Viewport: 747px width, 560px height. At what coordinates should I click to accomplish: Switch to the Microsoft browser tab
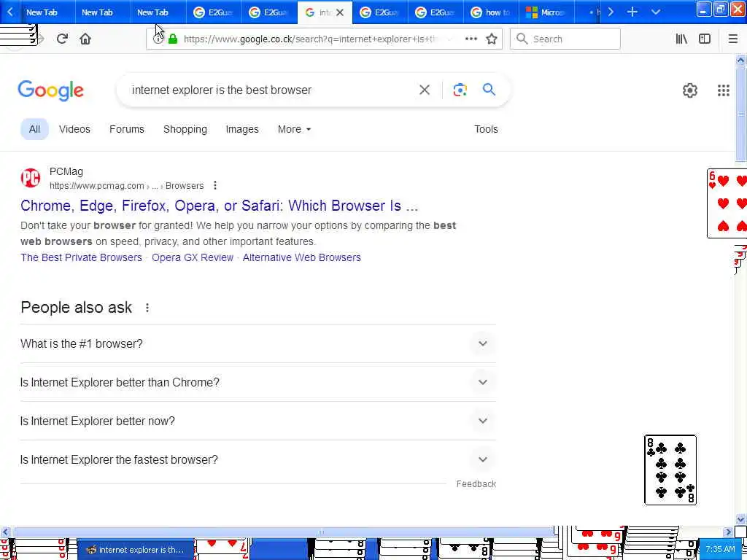[546, 12]
